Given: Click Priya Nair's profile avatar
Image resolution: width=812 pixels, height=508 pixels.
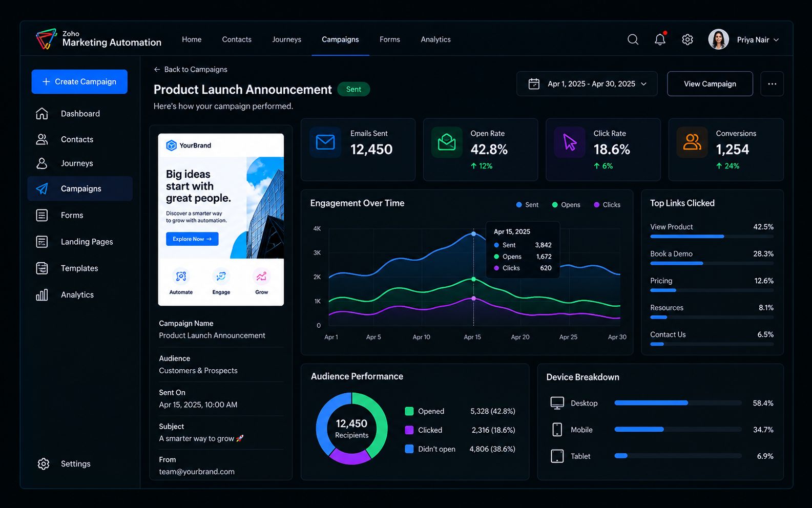Looking at the screenshot, I should [x=718, y=39].
